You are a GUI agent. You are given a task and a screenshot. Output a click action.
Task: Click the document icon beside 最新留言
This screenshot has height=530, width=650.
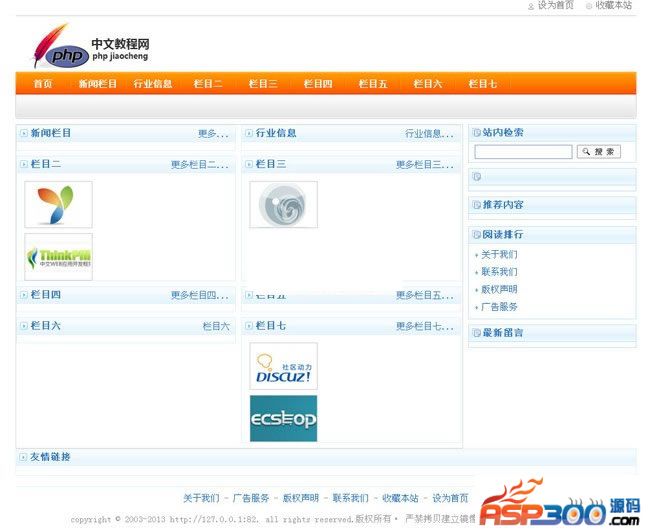[477, 333]
